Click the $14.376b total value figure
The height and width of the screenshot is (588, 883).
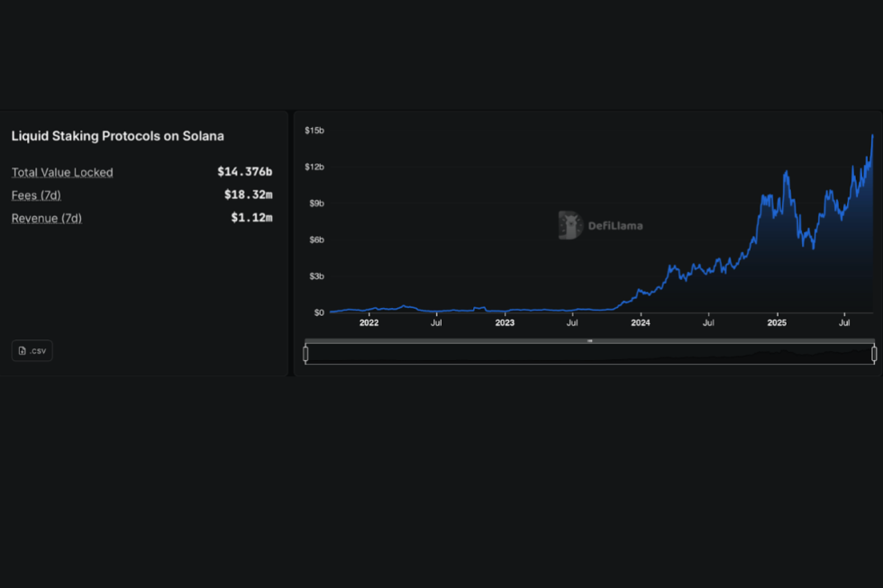coord(244,171)
